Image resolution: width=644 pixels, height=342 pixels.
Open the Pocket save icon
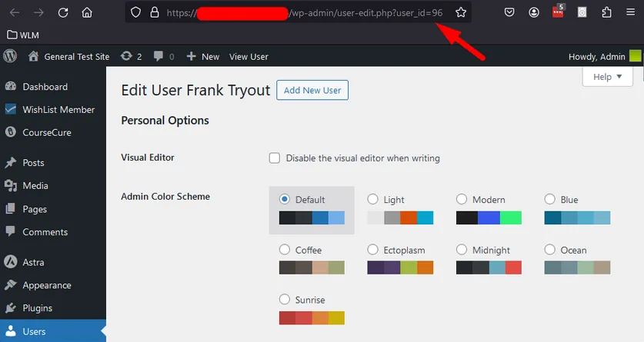point(509,13)
